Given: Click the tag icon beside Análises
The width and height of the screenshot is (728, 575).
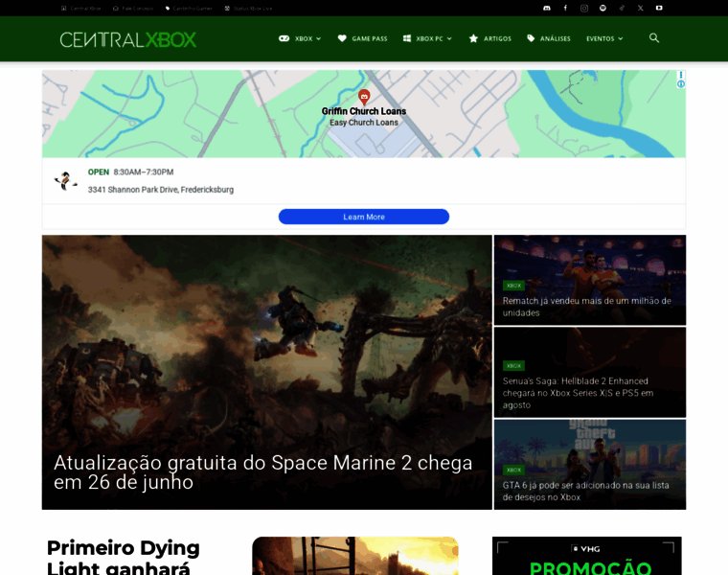Looking at the screenshot, I should click(531, 38).
